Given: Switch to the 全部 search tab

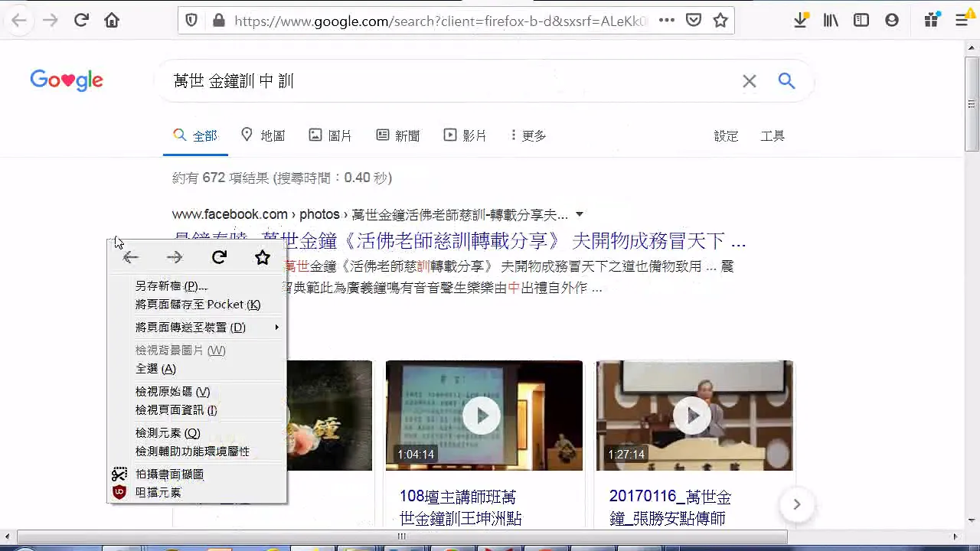Looking at the screenshot, I should click(x=195, y=135).
